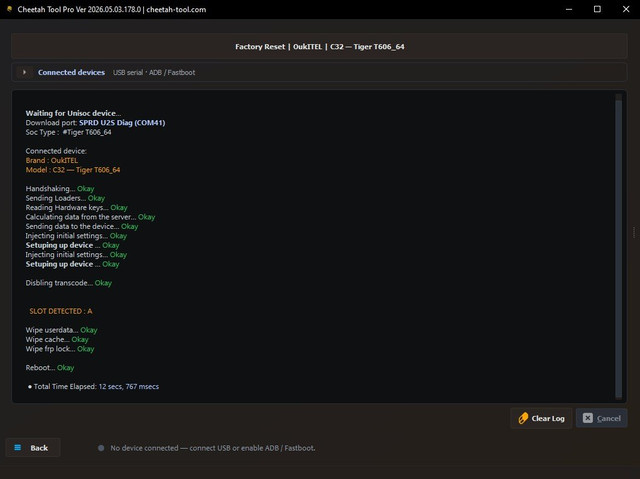Click 'Total Time Elapsed' result line
The width and height of the screenshot is (640, 479).
[93, 386]
